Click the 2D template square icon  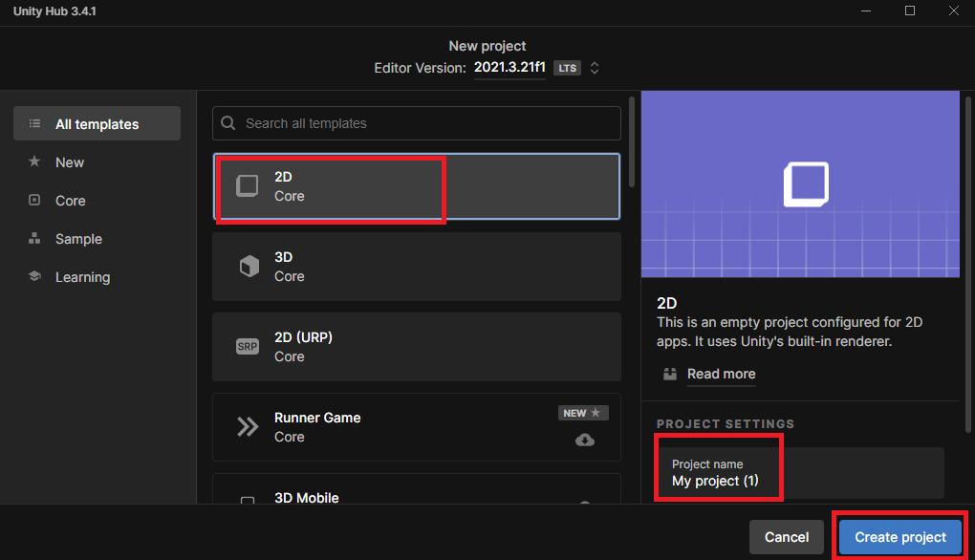248,186
